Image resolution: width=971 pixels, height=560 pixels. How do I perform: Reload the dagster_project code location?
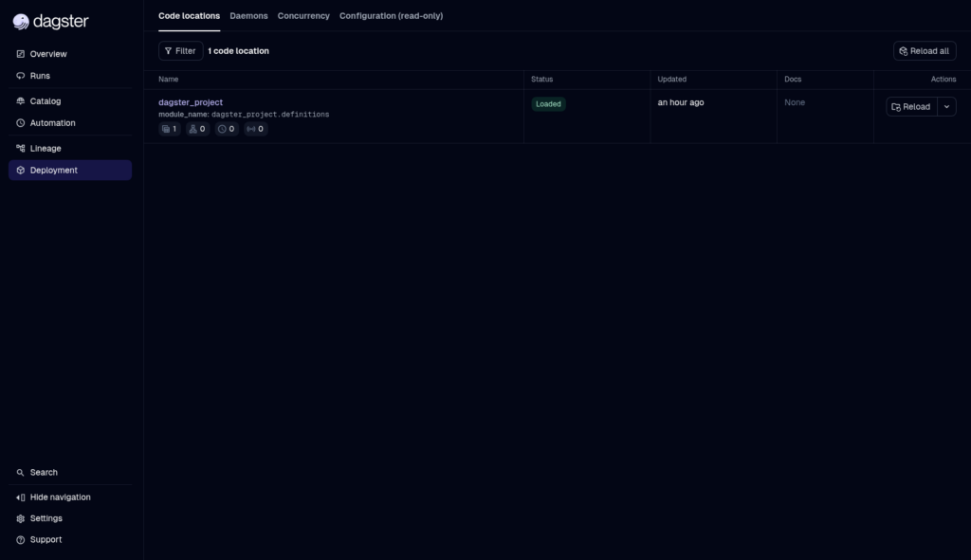pyautogui.click(x=911, y=106)
